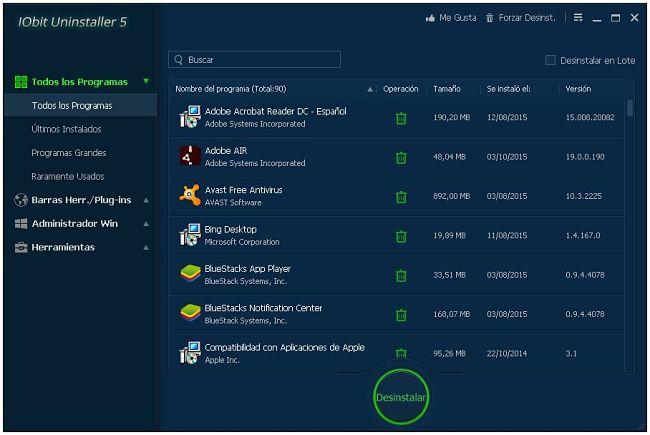
Task: Click the globe icon for Barras Herr./Plug-ins
Action: 21,200
